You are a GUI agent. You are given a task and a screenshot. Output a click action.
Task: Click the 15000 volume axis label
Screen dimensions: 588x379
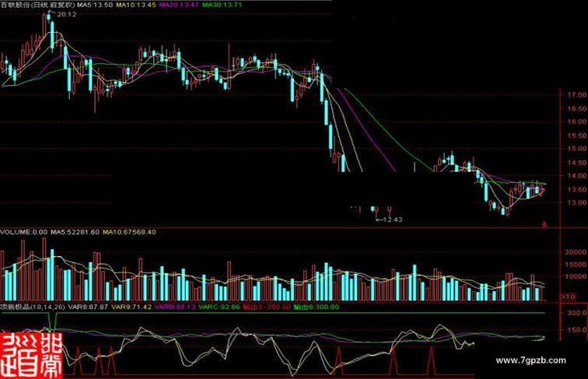click(x=576, y=265)
